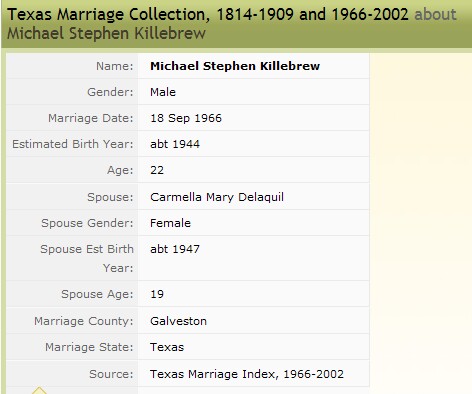
Task: Click the Age value 22
Action: pos(157,170)
